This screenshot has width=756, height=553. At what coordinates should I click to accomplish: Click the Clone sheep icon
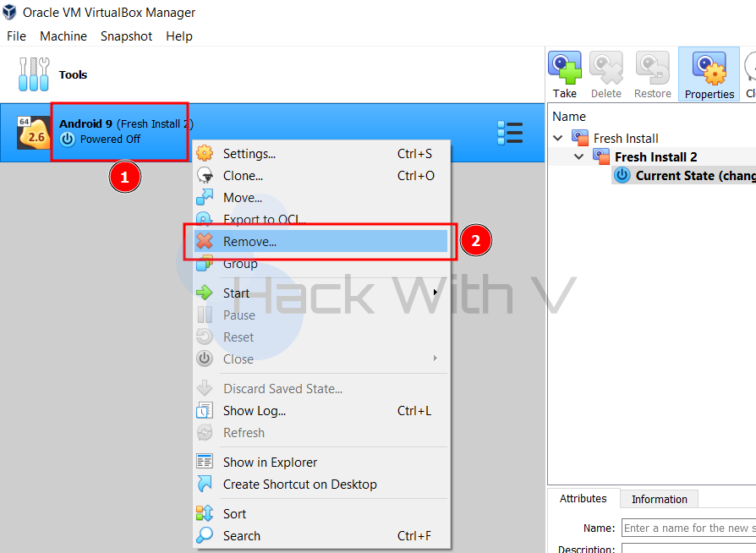coord(205,176)
